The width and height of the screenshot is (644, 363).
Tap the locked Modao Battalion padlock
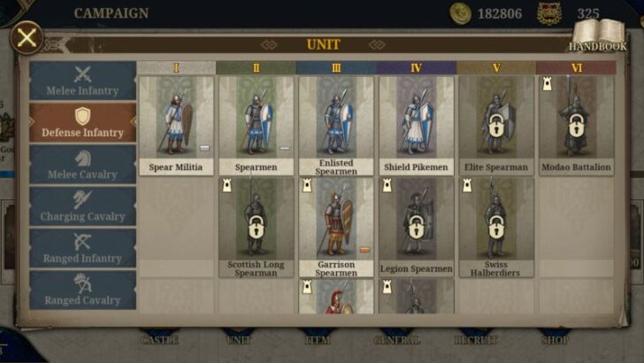coord(576,126)
